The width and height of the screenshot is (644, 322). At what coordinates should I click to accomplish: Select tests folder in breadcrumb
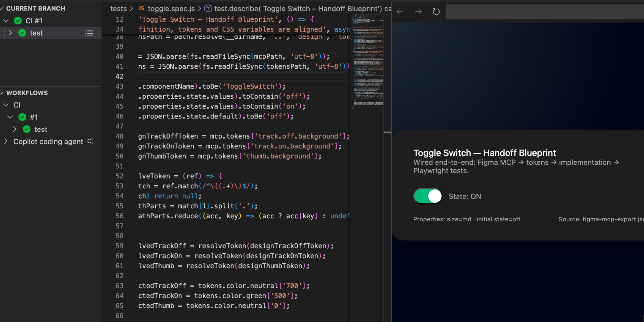coord(118,9)
